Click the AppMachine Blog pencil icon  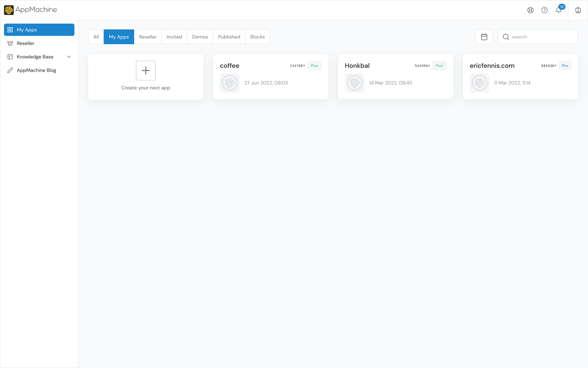point(10,70)
